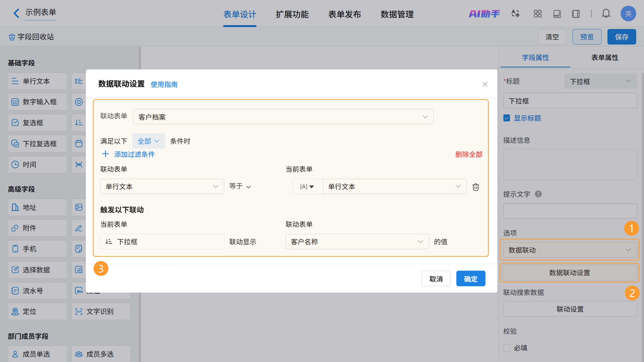Click the AI助手 logo
The height and width of the screenshot is (362, 644).
[484, 13]
